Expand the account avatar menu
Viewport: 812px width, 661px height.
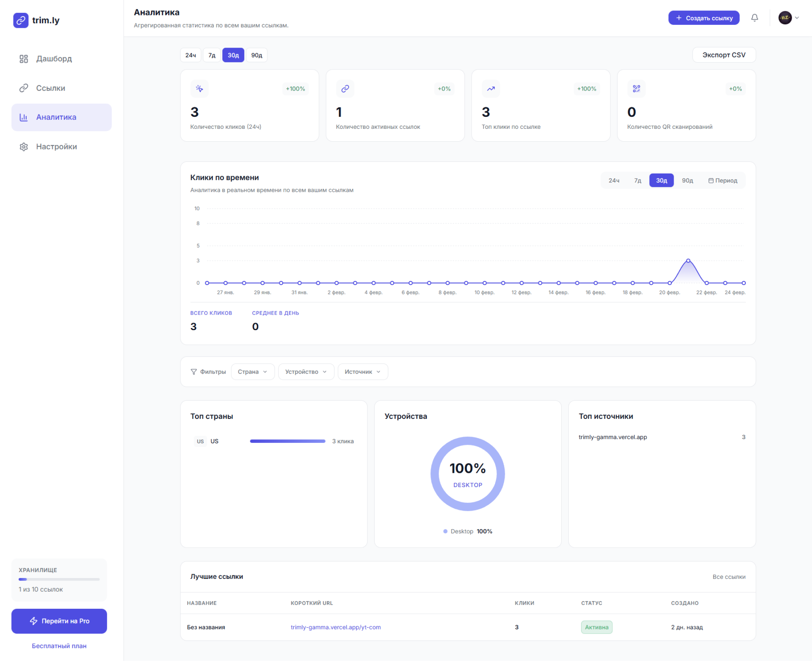[x=785, y=18]
